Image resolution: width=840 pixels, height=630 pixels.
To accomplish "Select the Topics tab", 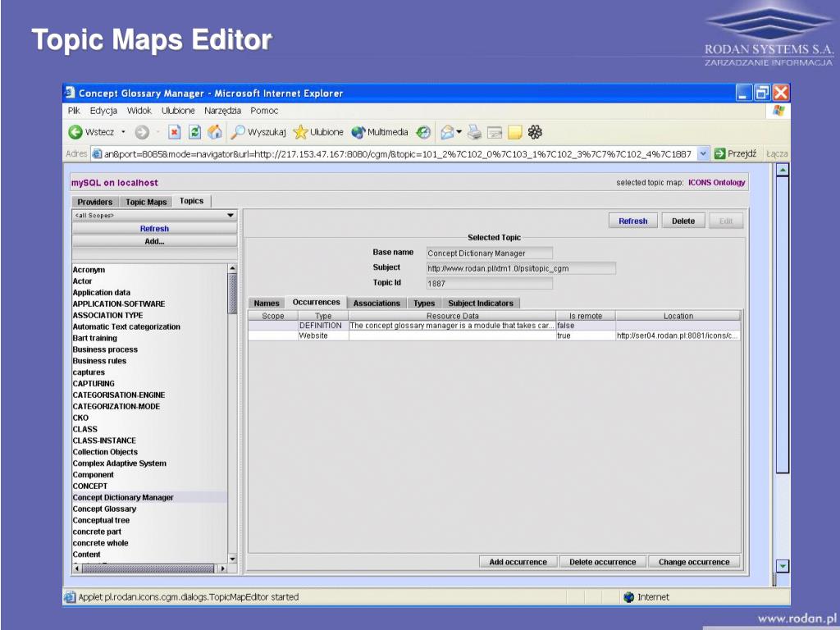I will 191,201.
